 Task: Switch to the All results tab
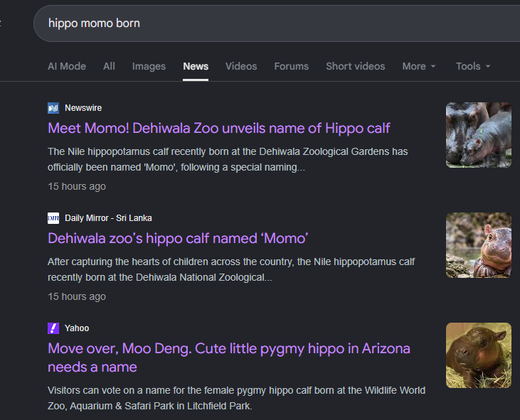[x=109, y=66]
